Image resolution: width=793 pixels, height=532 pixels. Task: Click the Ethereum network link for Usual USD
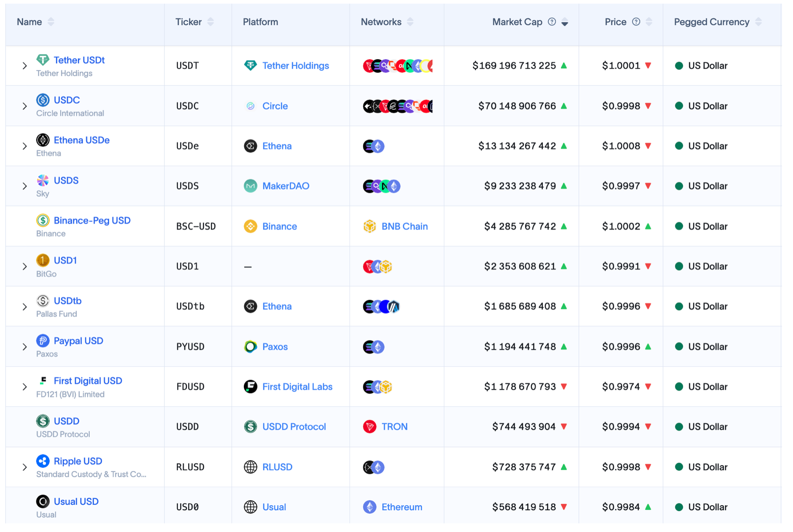(402, 507)
